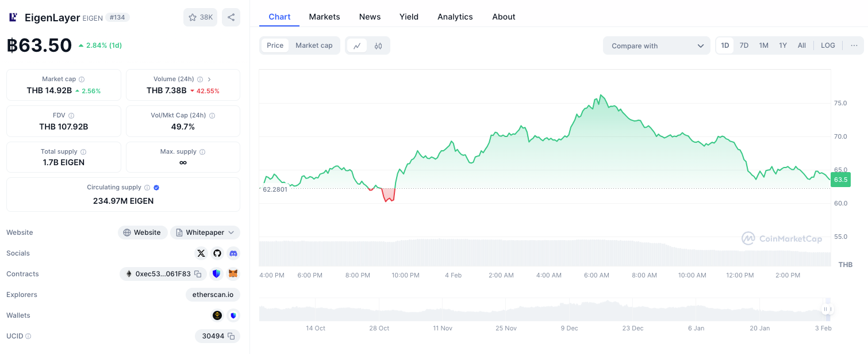
Task: Open the Compare with dropdown
Action: [x=656, y=46]
